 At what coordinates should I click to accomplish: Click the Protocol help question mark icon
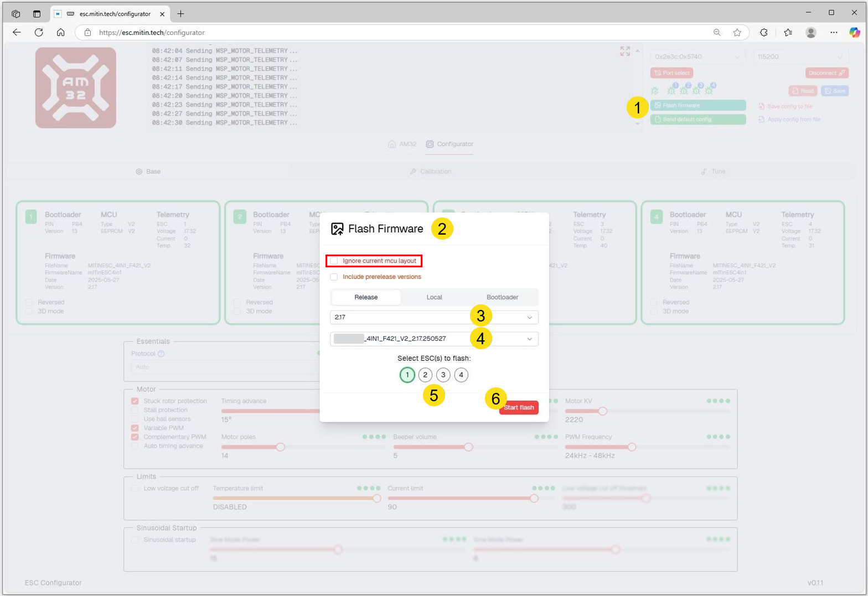coord(161,354)
